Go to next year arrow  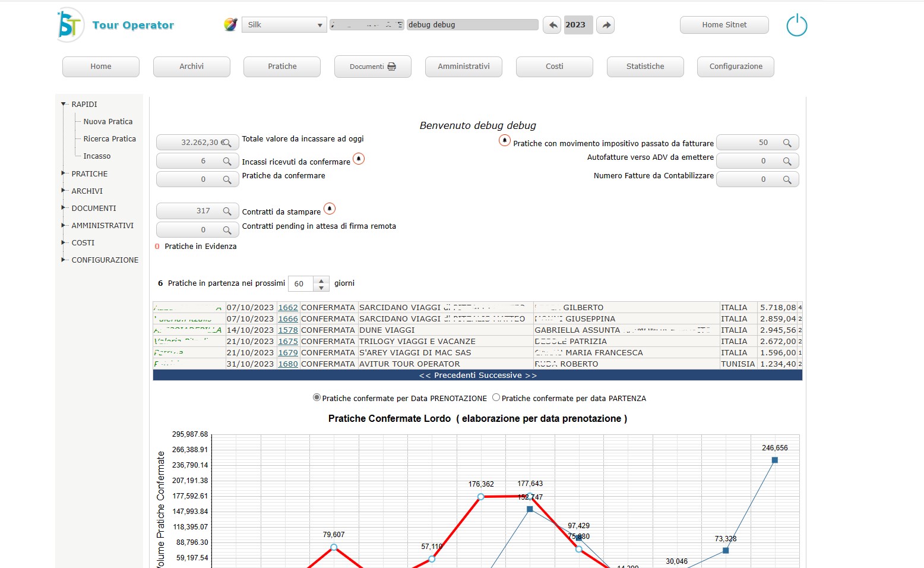click(x=605, y=25)
